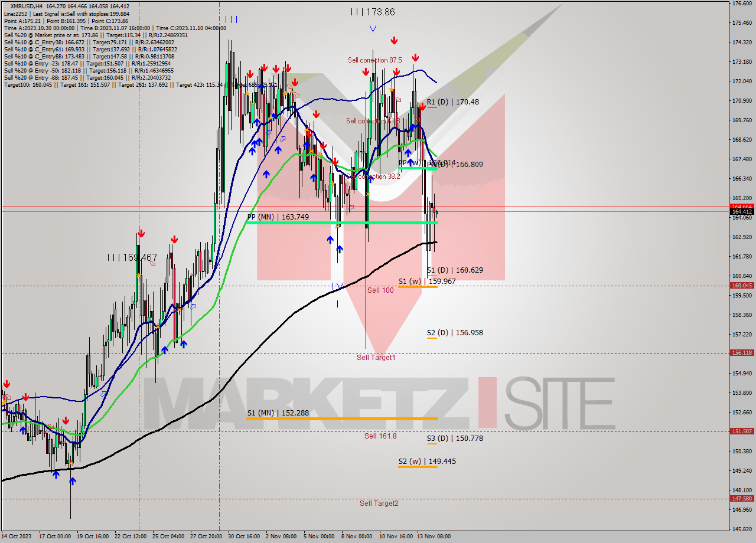756x543 pixels.
Task: Click the 152.66 price axis value
Action: pos(742,413)
